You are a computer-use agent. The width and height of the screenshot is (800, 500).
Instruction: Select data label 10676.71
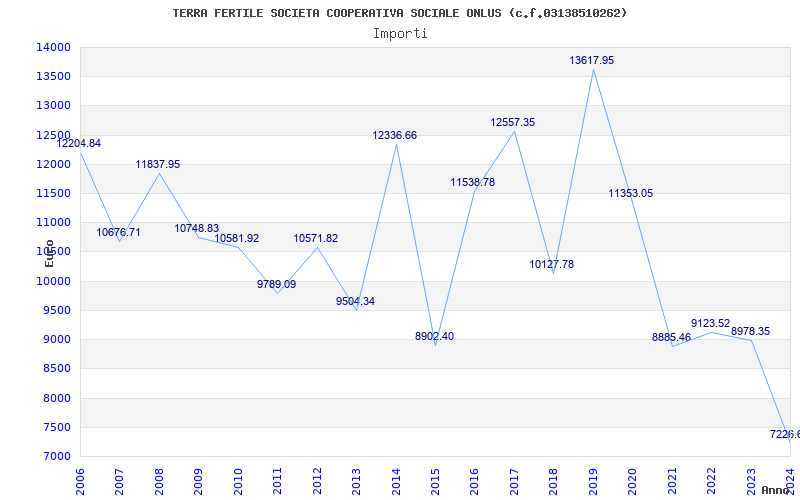pyautogui.click(x=118, y=232)
